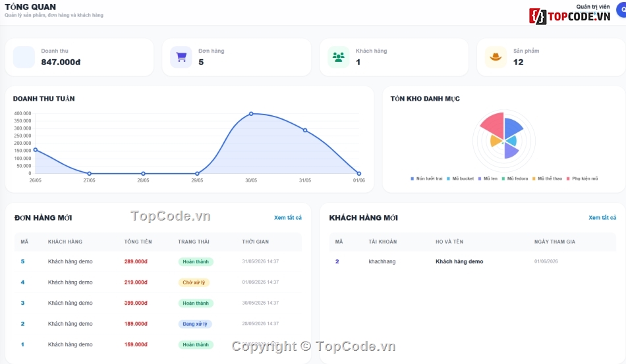Click 'Quản trị viên' user label
This screenshot has width=626, height=364.
coord(593,7)
